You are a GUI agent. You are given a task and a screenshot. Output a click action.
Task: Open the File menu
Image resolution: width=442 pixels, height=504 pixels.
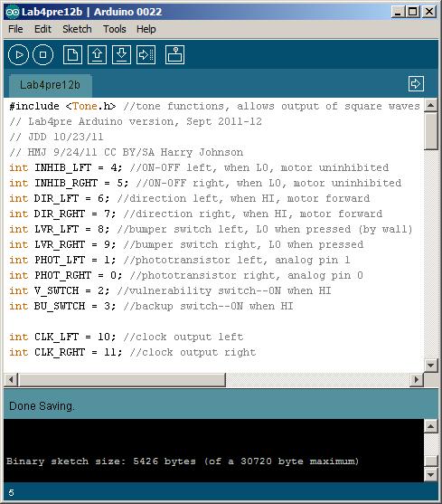point(15,29)
